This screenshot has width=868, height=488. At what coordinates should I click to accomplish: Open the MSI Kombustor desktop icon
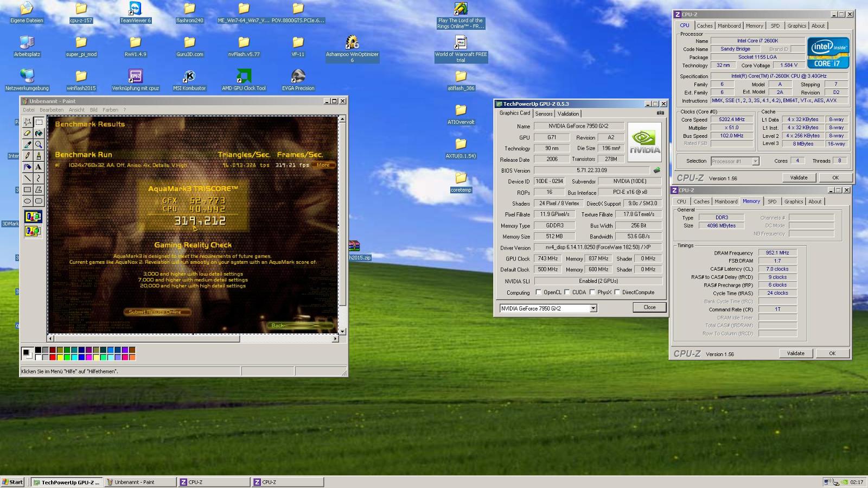click(x=189, y=80)
